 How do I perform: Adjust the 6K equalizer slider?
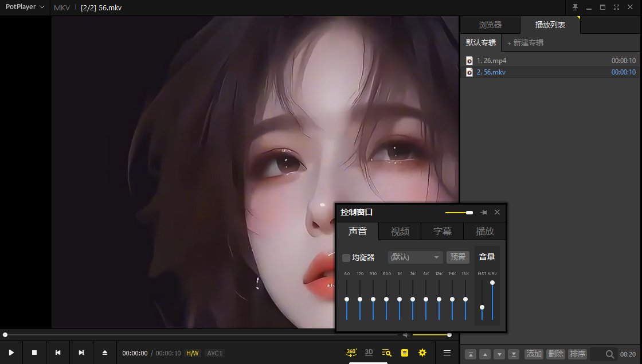(x=426, y=300)
